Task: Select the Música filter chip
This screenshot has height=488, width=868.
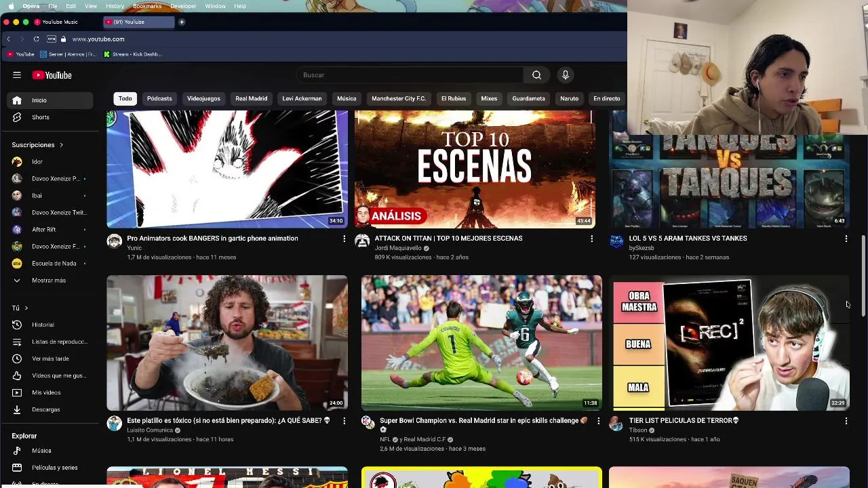Action: click(x=347, y=99)
